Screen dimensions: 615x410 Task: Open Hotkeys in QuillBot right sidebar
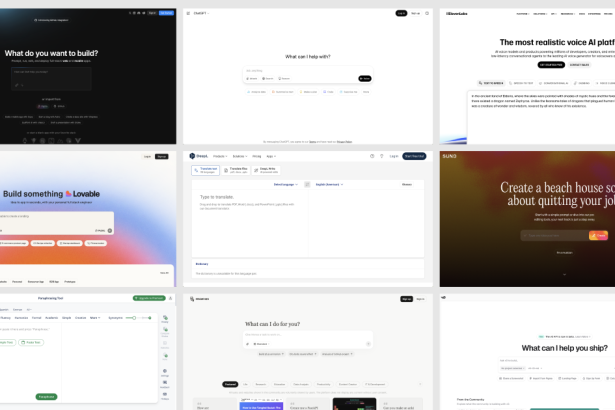point(165,396)
